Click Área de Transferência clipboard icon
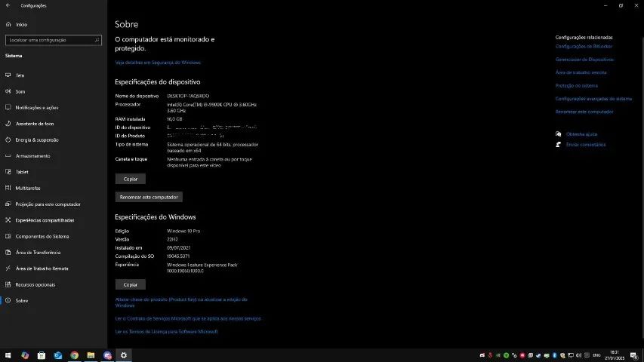644x362 pixels. click(8, 253)
